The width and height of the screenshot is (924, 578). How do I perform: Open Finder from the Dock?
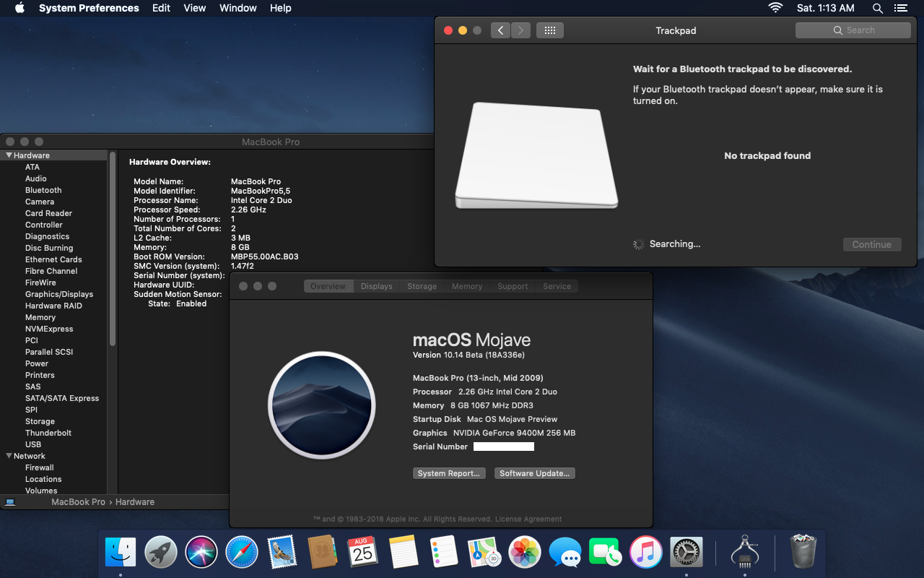point(121,553)
